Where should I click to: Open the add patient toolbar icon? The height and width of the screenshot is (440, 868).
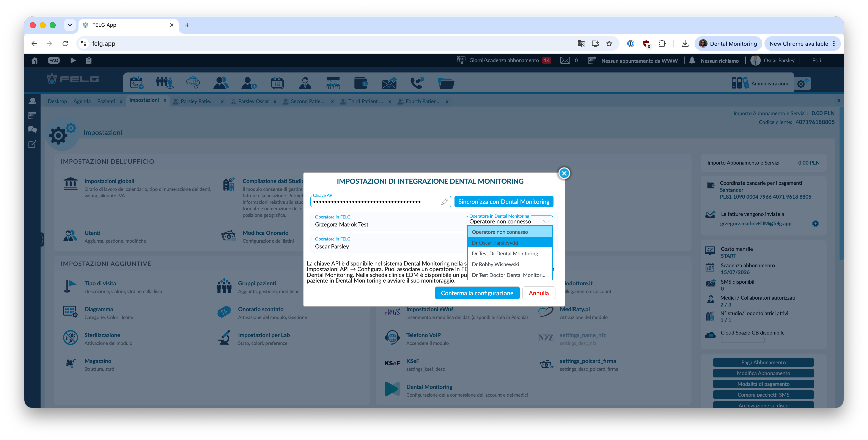tap(249, 83)
